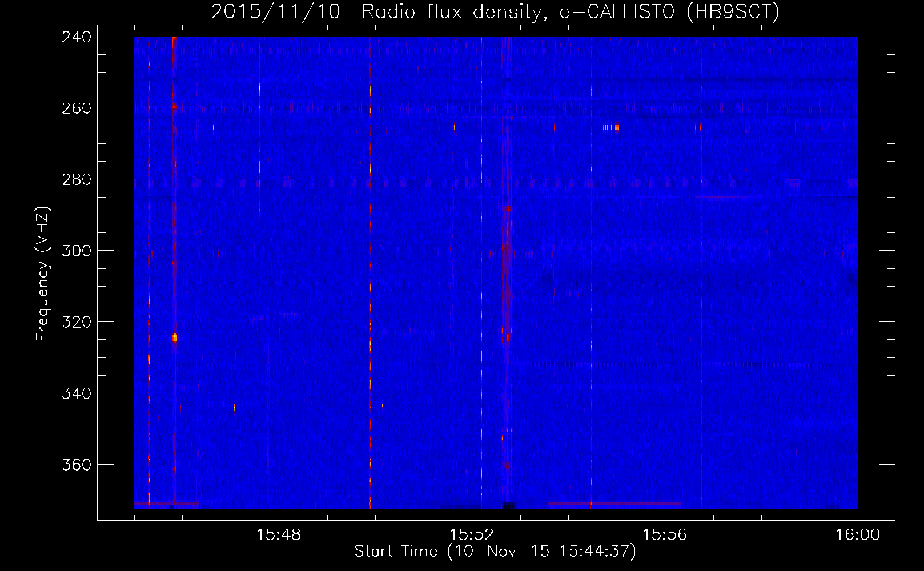Viewport: 924px width, 571px height.
Task: Click the plot title mentioning e-CALLISTO (HB9SCT)
Action: (x=495, y=12)
